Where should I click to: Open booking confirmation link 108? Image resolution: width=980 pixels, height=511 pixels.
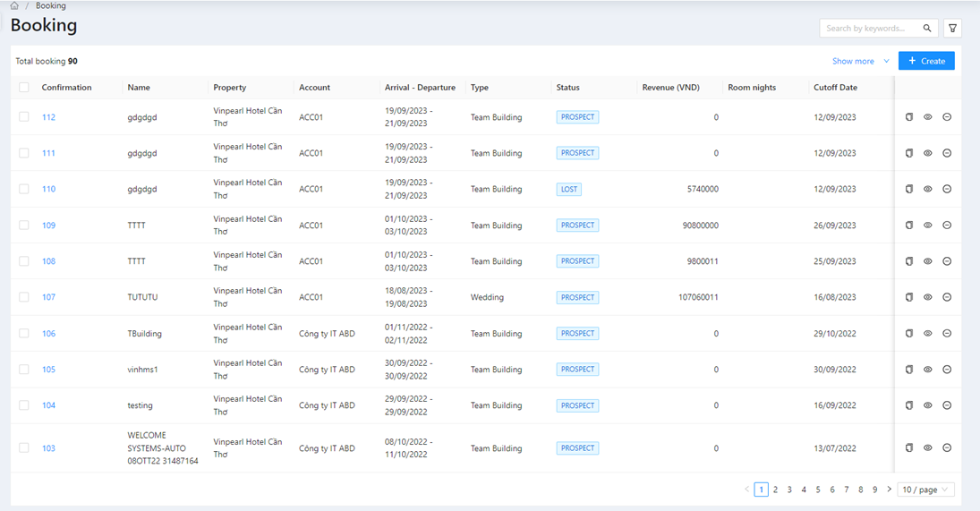tap(48, 261)
